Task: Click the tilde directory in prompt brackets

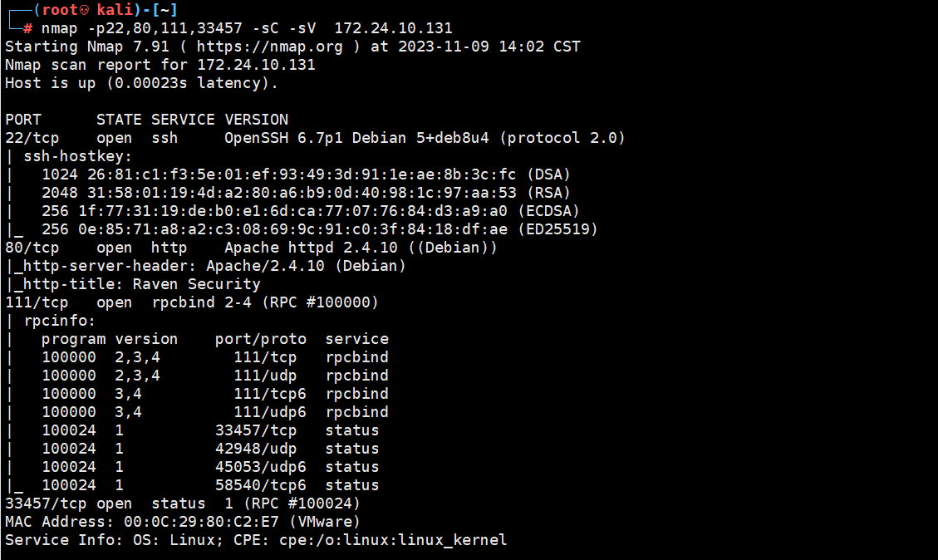Action: pyautogui.click(x=164, y=10)
